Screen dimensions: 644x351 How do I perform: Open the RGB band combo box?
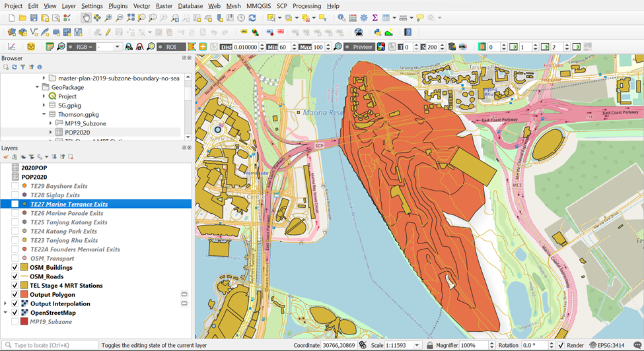point(108,47)
